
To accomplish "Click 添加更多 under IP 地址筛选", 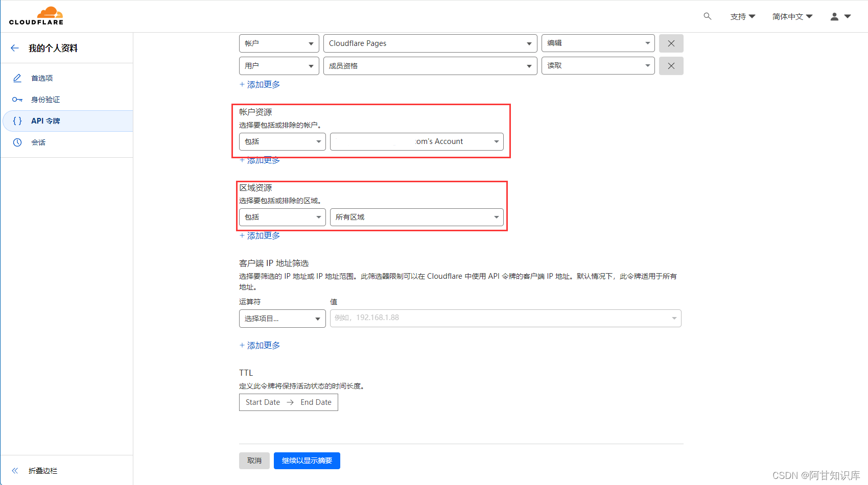I will (260, 346).
